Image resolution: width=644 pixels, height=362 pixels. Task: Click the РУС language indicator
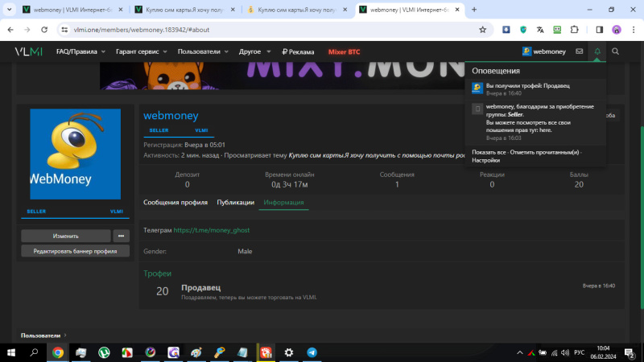(x=579, y=352)
